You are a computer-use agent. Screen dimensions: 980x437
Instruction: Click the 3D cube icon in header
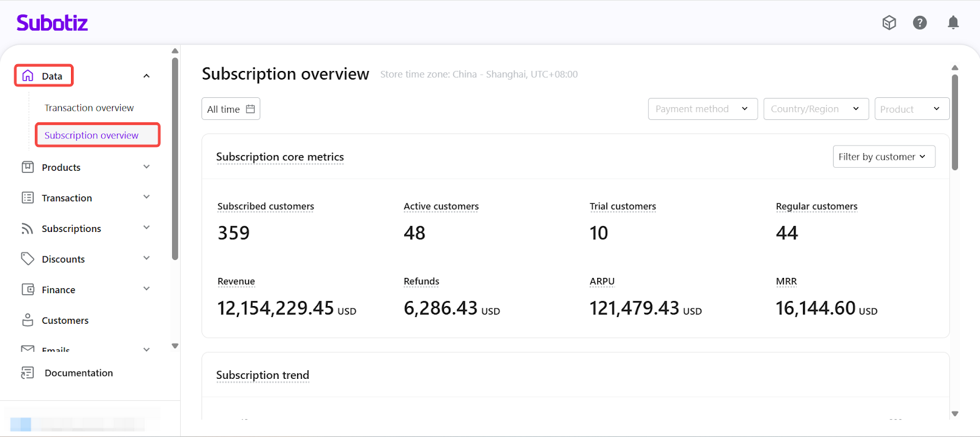[x=889, y=23]
